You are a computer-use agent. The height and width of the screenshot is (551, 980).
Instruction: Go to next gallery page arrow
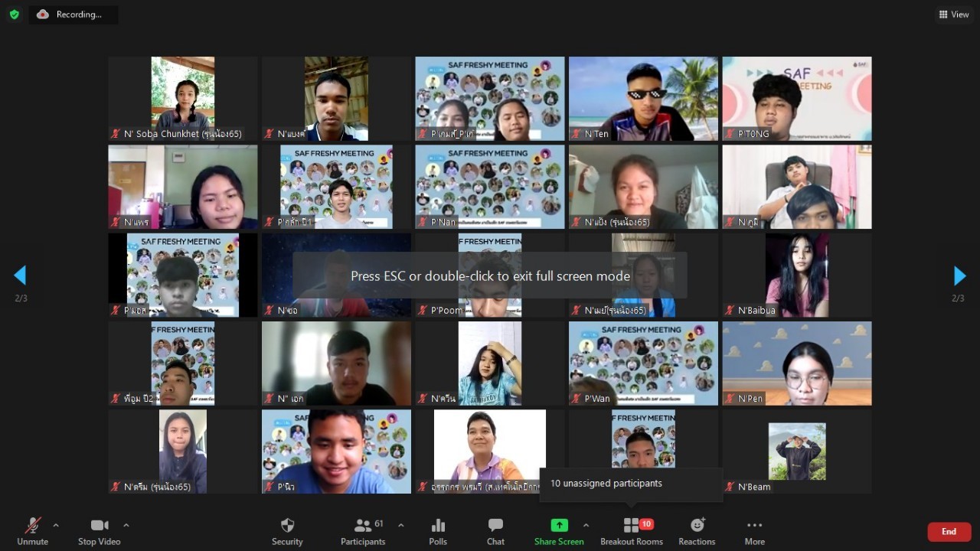959,275
